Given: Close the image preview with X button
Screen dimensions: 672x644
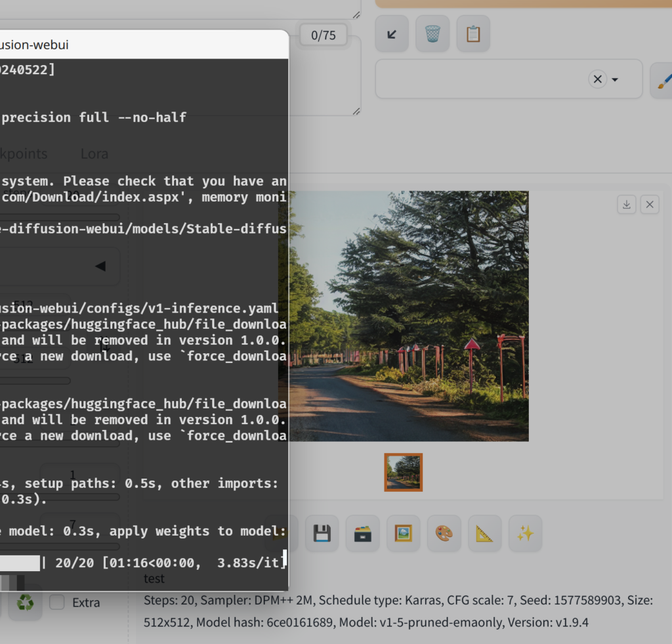Looking at the screenshot, I should coord(650,205).
